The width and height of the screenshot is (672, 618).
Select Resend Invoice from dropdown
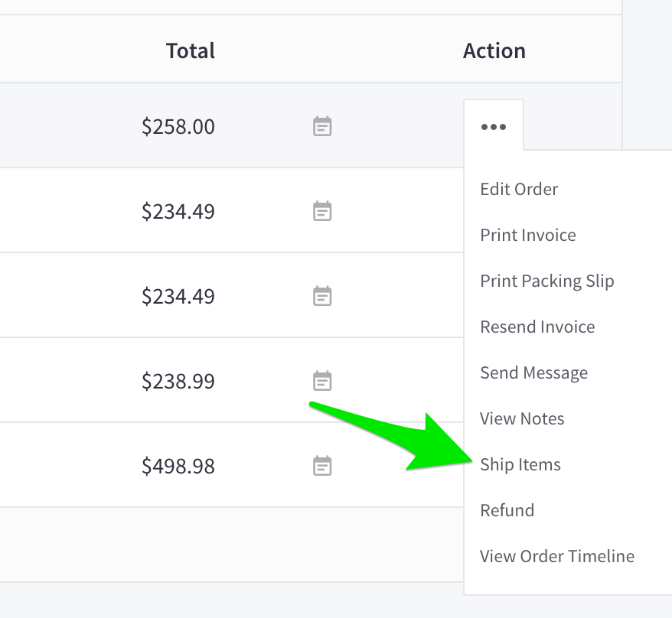(x=537, y=327)
